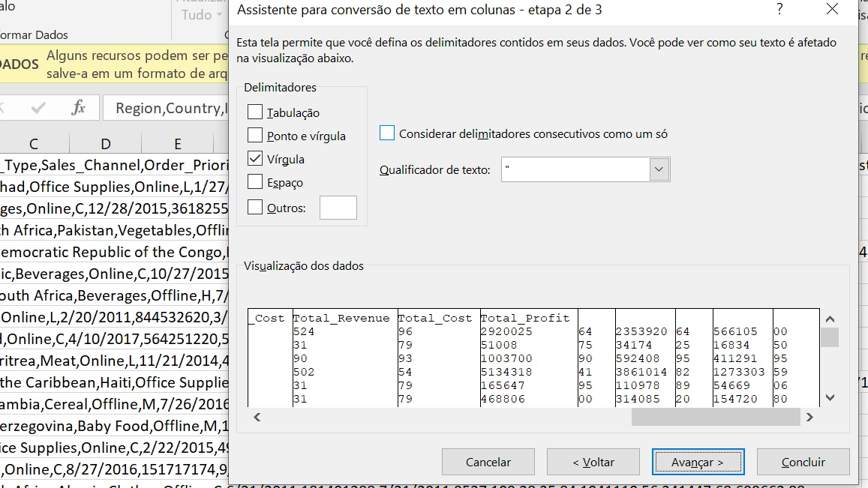Select column D header in Excel
The width and height of the screenshot is (868, 488).
click(x=106, y=144)
